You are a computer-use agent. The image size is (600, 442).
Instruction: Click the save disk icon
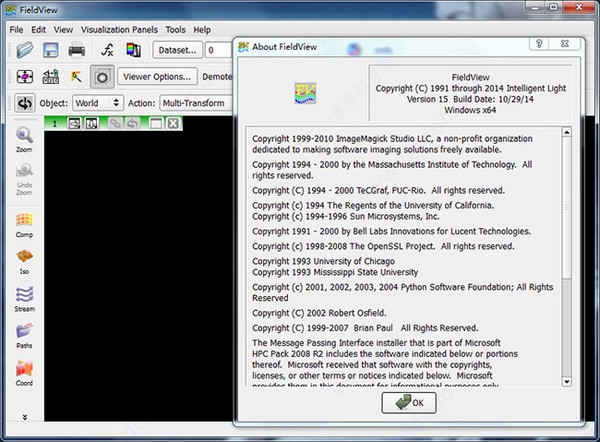click(49, 50)
